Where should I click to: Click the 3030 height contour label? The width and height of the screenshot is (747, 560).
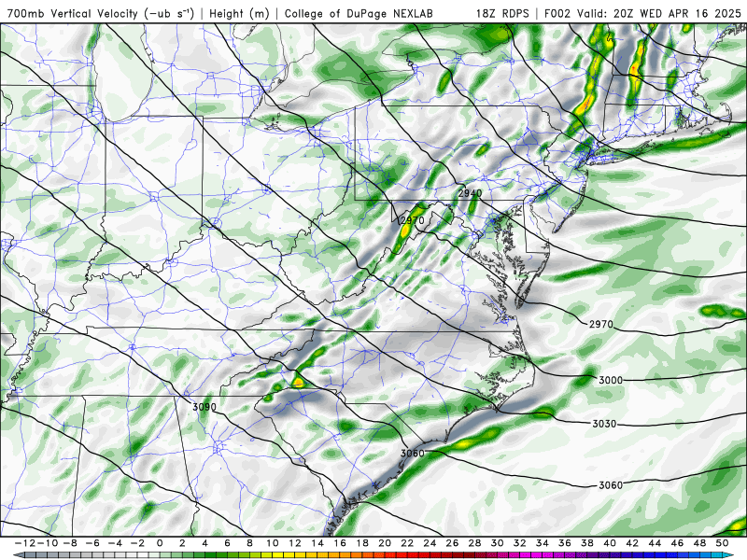(604, 424)
